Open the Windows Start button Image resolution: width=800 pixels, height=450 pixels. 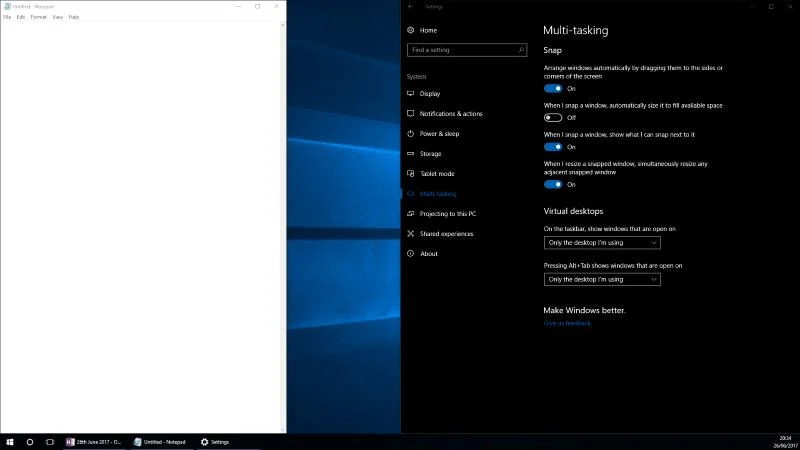(10, 442)
